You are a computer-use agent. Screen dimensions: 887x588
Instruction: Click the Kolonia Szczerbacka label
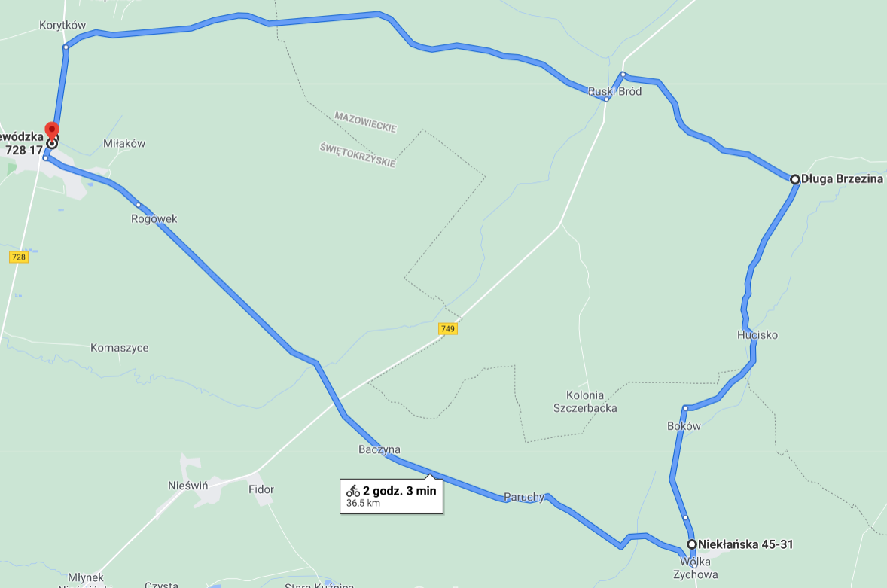(x=585, y=401)
